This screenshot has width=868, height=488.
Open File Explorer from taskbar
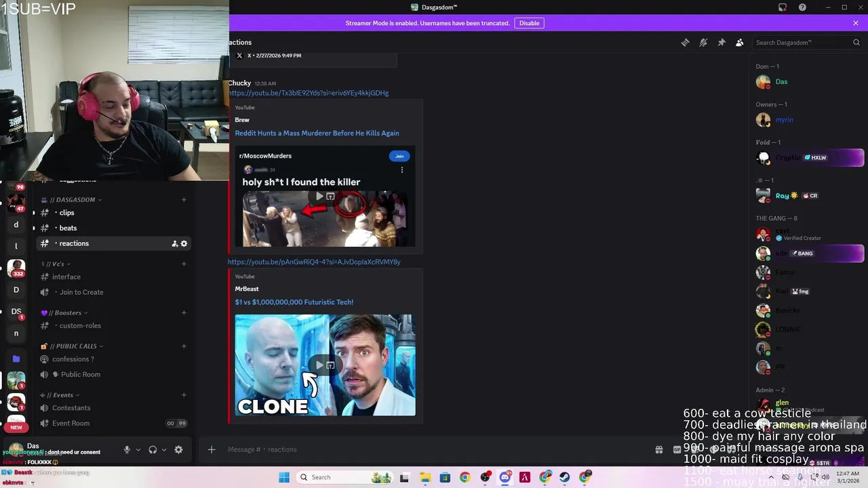click(x=425, y=477)
